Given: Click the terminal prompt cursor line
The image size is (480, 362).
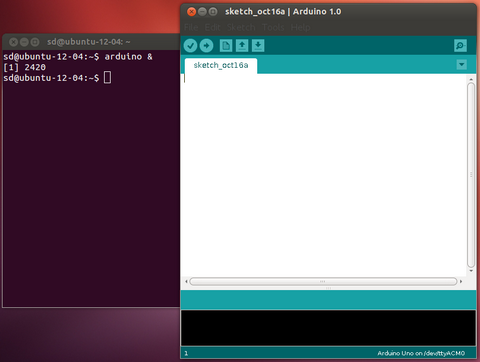Looking at the screenshot, I should [57, 78].
